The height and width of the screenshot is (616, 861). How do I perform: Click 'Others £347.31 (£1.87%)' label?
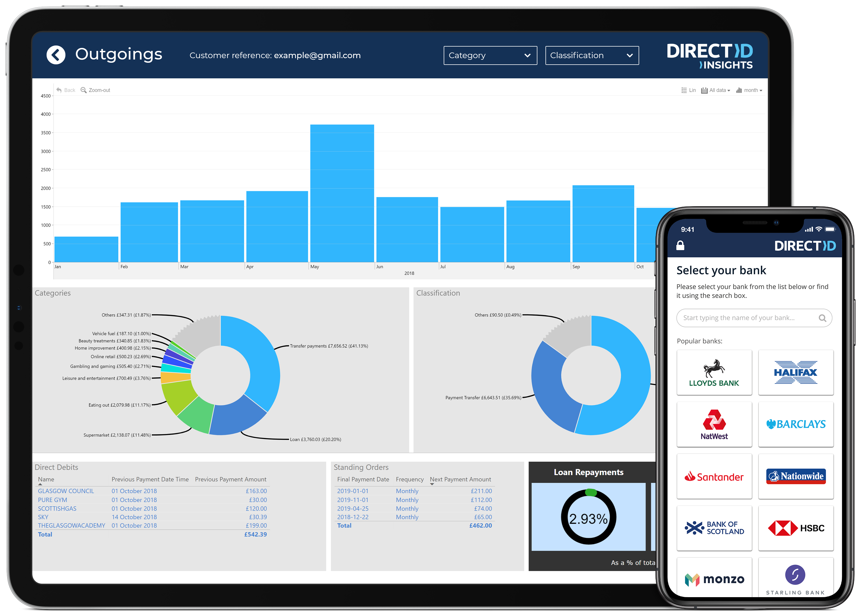pos(126,315)
